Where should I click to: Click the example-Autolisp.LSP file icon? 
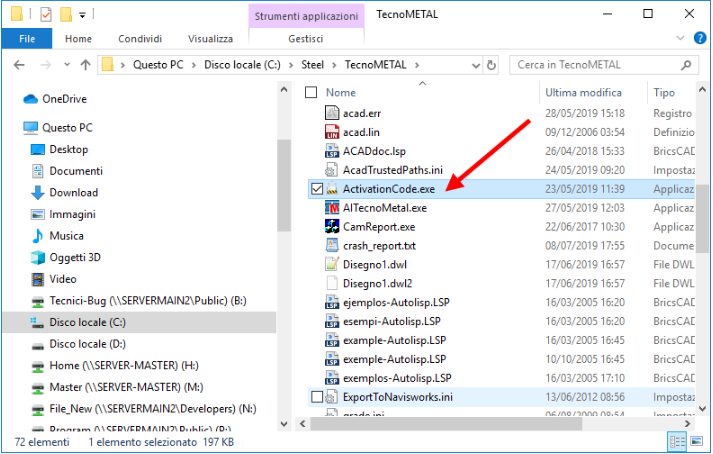click(x=332, y=340)
